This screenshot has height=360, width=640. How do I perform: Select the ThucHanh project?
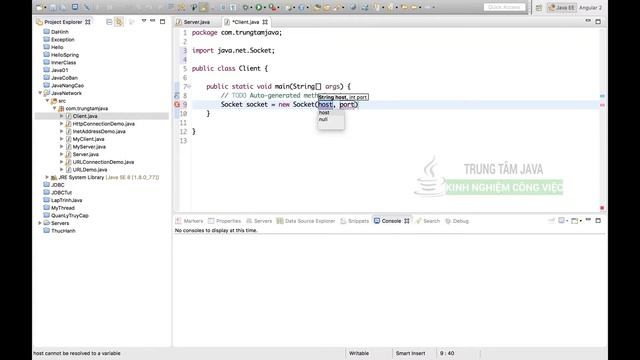click(x=63, y=231)
